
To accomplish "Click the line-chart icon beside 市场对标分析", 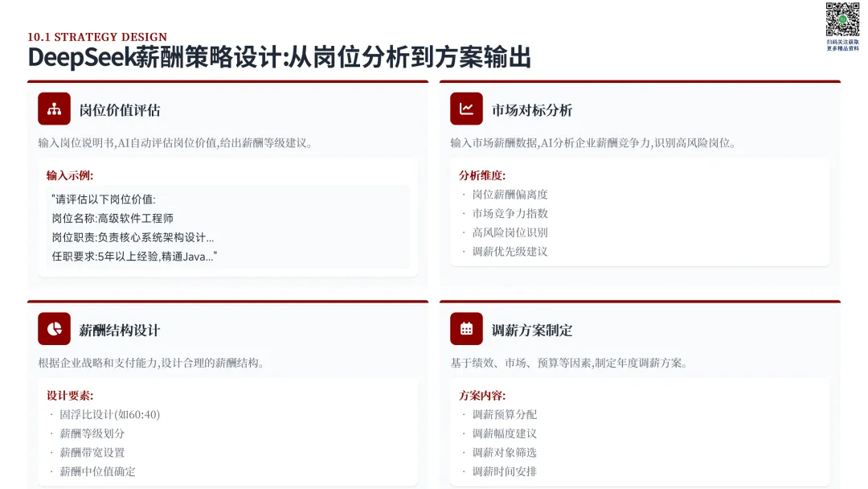I will point(466,109).
